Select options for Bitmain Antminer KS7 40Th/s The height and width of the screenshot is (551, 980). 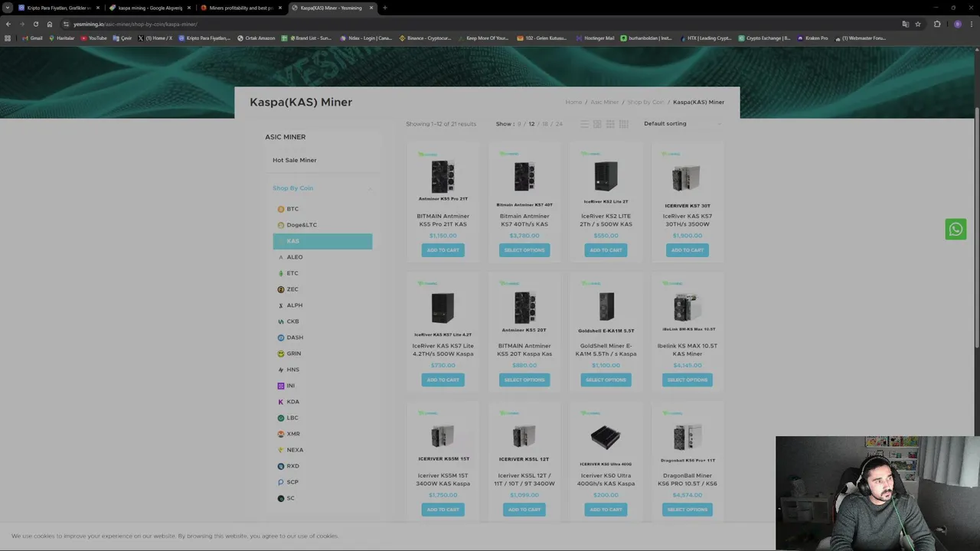coord(524,250)
